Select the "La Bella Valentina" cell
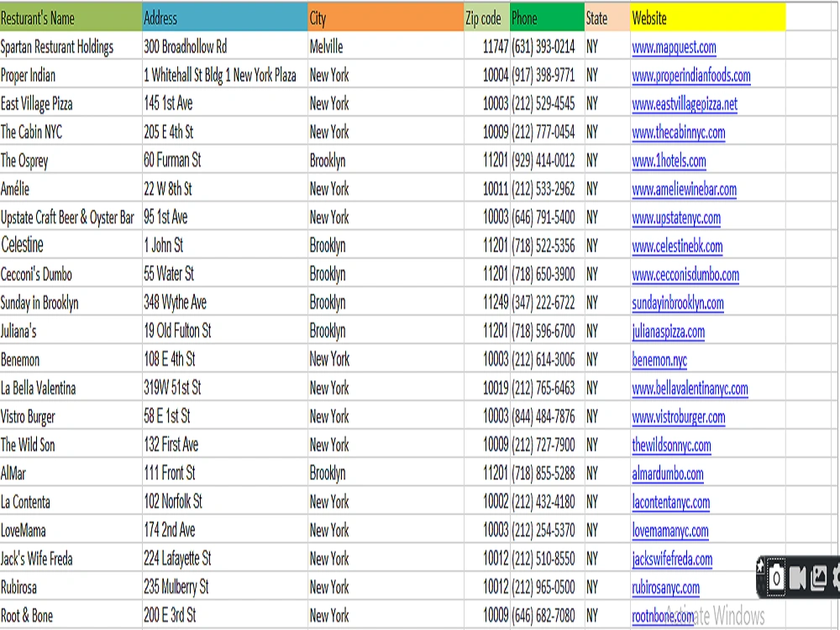840x630 pixels. click(x=71, y=387)
